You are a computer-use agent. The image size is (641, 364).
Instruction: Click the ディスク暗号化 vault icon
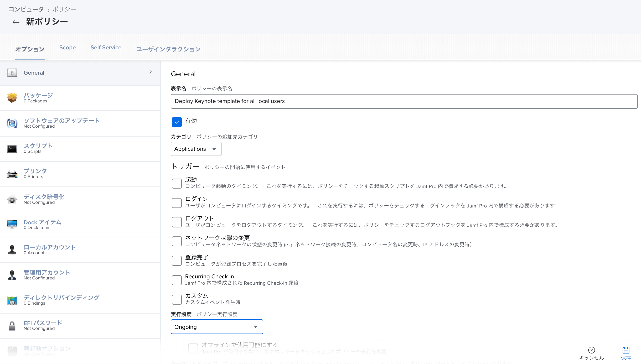coord(12,199)
